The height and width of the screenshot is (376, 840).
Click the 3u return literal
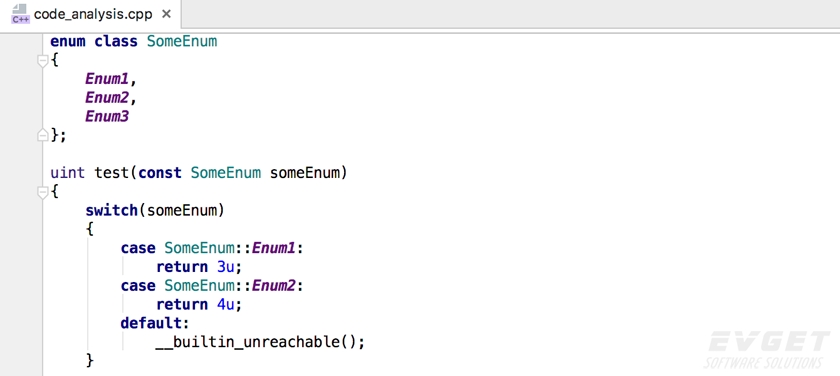coord(226,267)
